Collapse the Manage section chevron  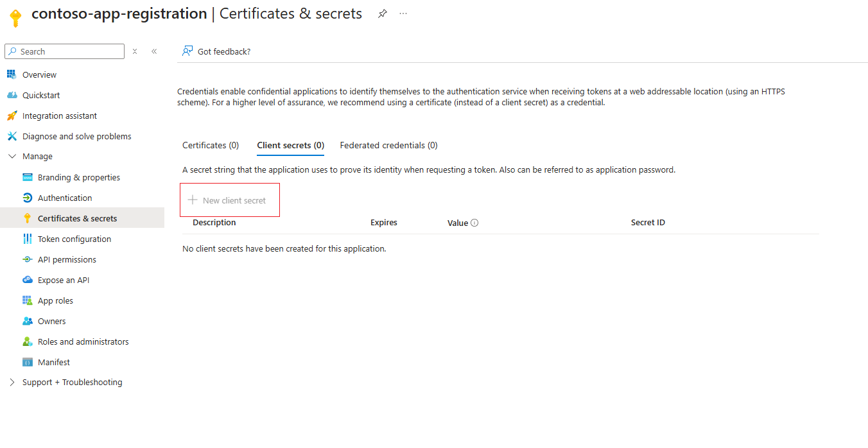(12, 156)
